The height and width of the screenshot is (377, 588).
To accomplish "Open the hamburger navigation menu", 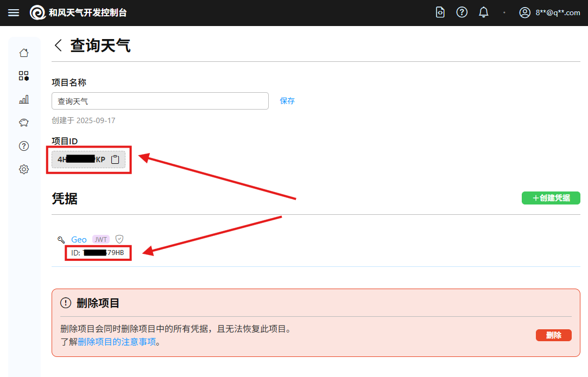I will click(x=14, y=12).
